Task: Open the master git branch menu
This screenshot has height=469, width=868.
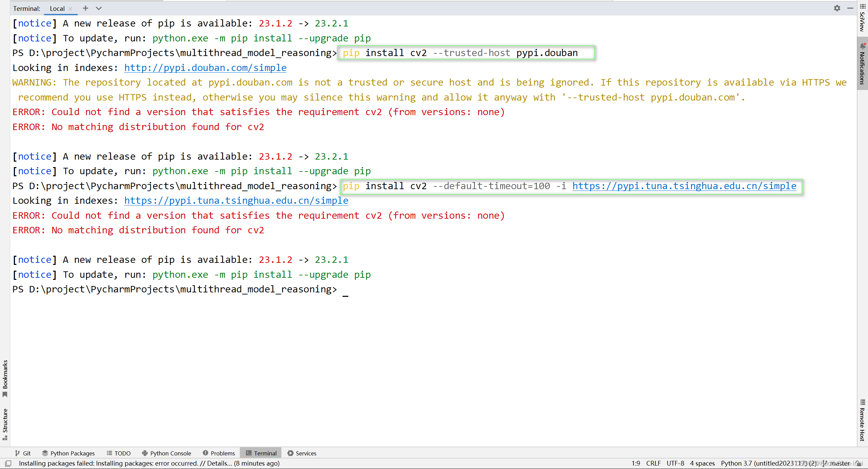Action: pyautogui.click(x=836, y=463)
